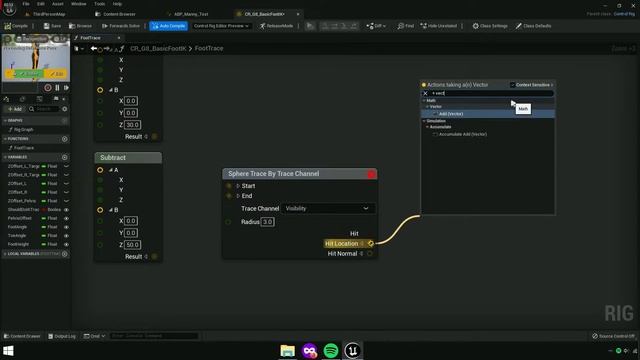
Task: Click the action menu search field
Action: pyautogui.click(x=491, y=93)
